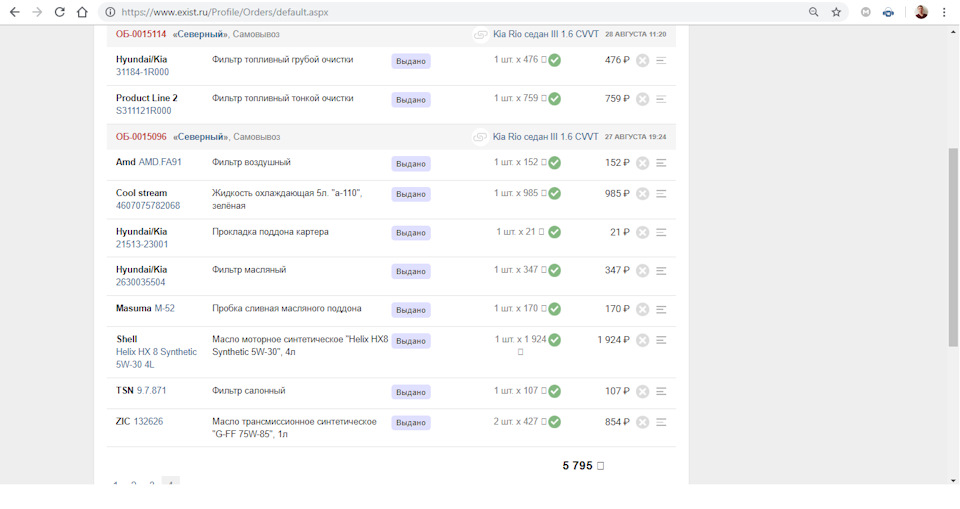View site information icon in address bar
The image size is (960, 509).
110,12
